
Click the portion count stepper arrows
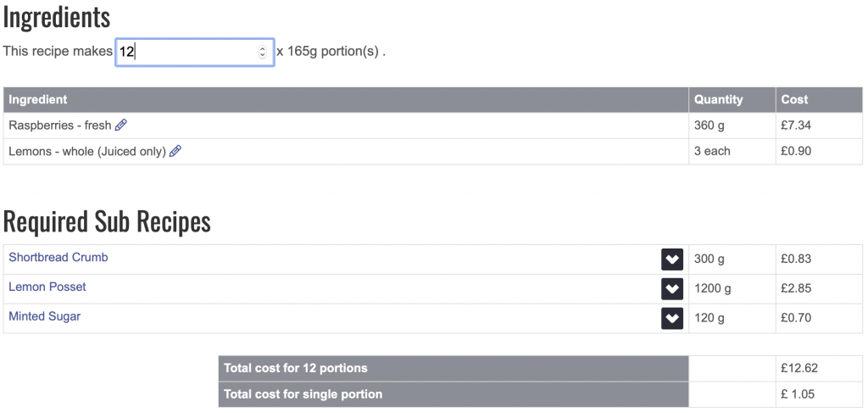pos(263,52)
